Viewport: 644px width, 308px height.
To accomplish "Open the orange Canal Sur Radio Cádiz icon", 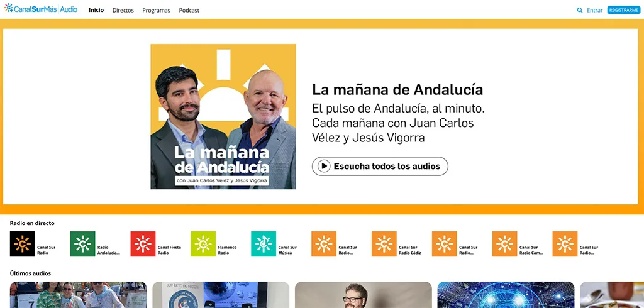I will [384, 244].
